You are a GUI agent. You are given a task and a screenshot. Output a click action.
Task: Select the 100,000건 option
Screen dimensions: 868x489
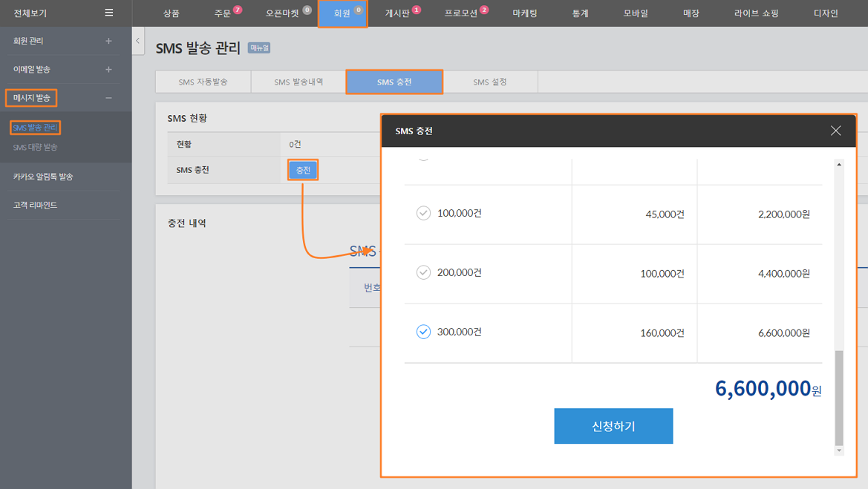(x=423, y=213)
